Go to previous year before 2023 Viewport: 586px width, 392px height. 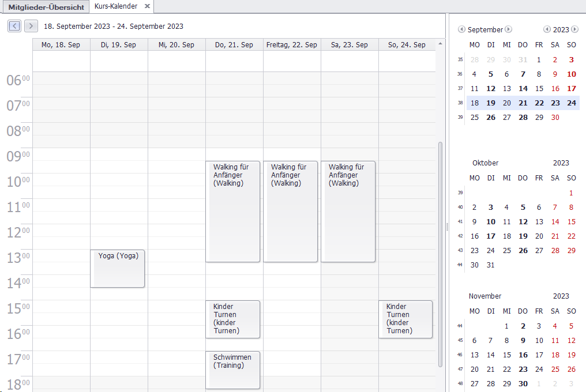tap(547, 29)
